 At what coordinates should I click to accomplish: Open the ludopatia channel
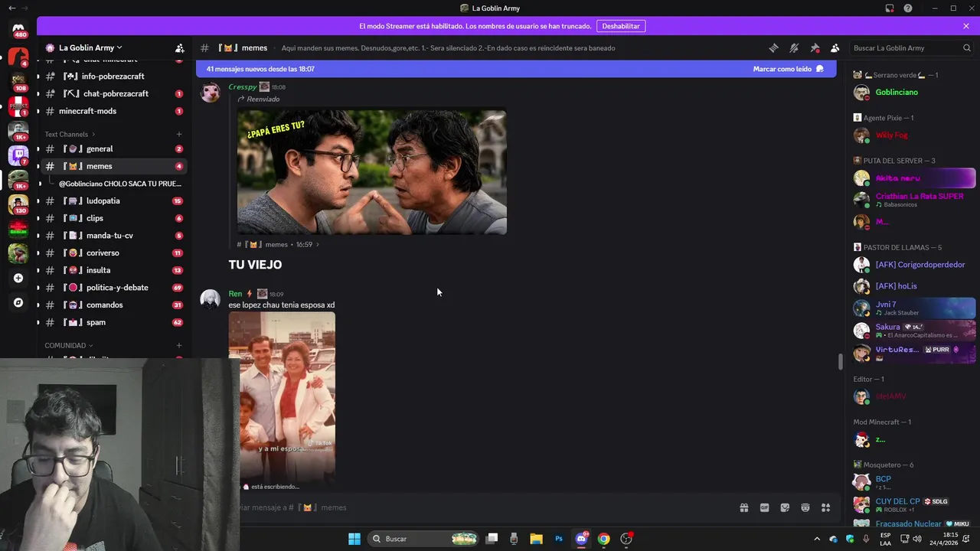pyautogui.click(x=113, y=201)
